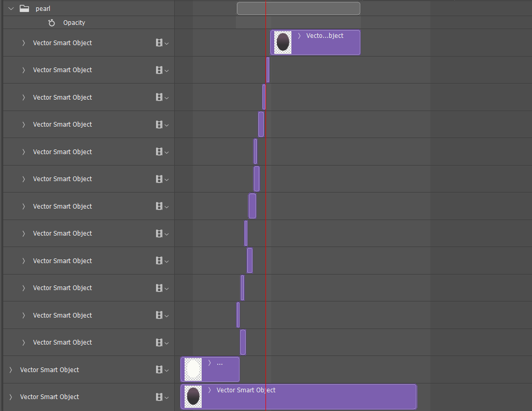
Task: Expand track row holding the "Vecto...bject" clip
Action: (23, 43)
